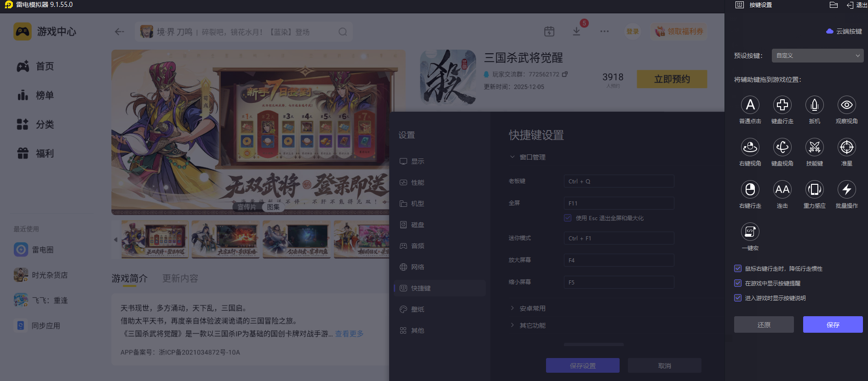This screenshot has width=868, height=381.
Task: Select the 准星 crosshair icon
Action: pos(847,148)
